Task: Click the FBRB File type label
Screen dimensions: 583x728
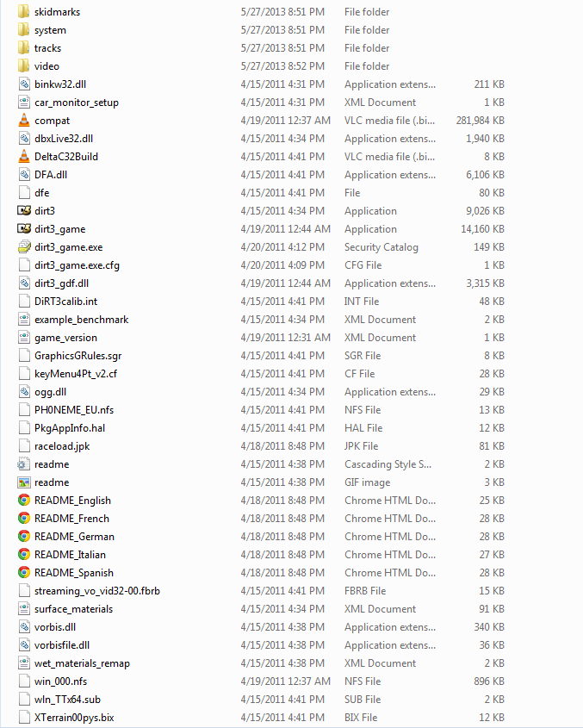Action: (365, 590)
